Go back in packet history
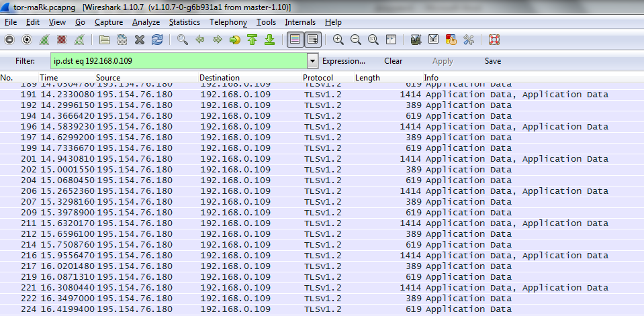 [200, 40]
